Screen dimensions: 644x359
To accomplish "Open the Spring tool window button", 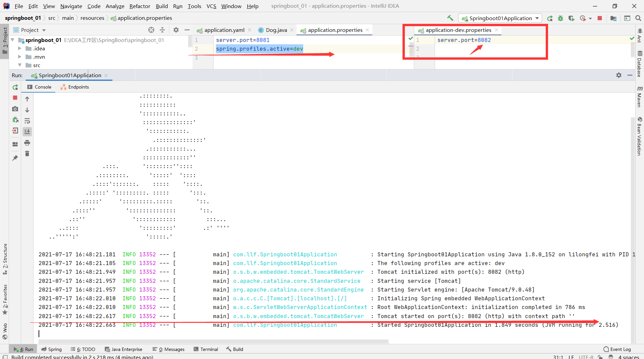I will coord(51,349).
